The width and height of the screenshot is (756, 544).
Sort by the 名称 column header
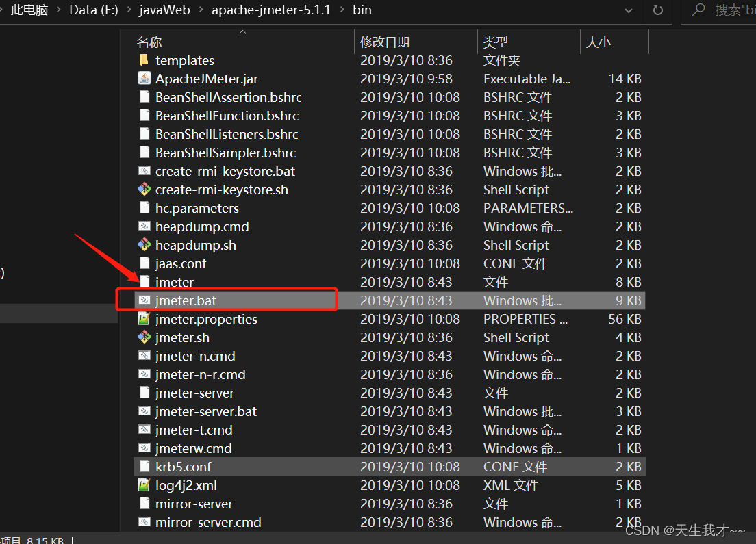(x=149, y=42)
